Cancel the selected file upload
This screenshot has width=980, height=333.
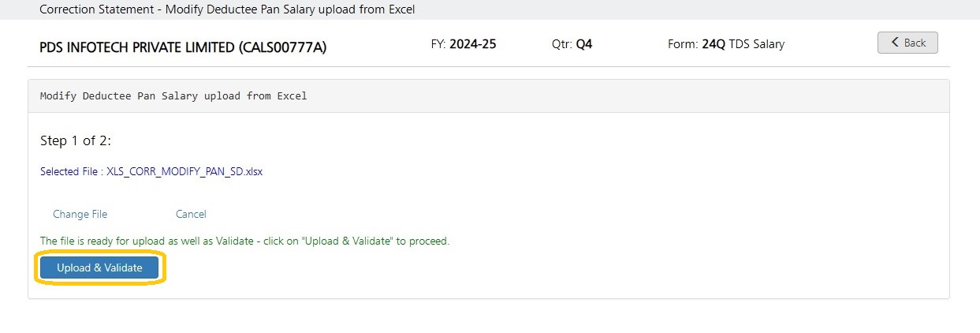tap(191, 214)
